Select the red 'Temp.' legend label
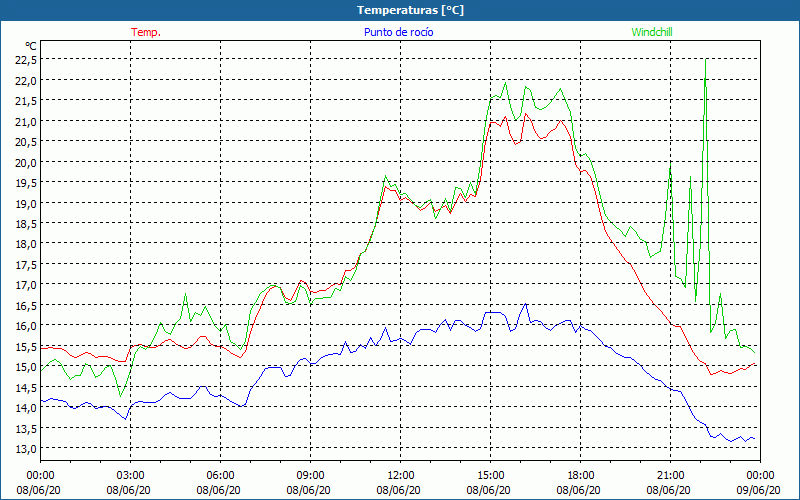Image resolution: width=800 pixels, height=500 pixels. (x=146, y=32)
